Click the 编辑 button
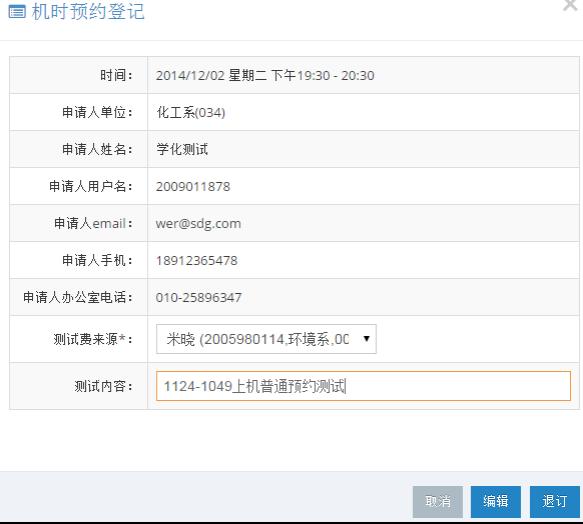The width and height of the screenshot is (583, 524). click(x=496, y=502)
